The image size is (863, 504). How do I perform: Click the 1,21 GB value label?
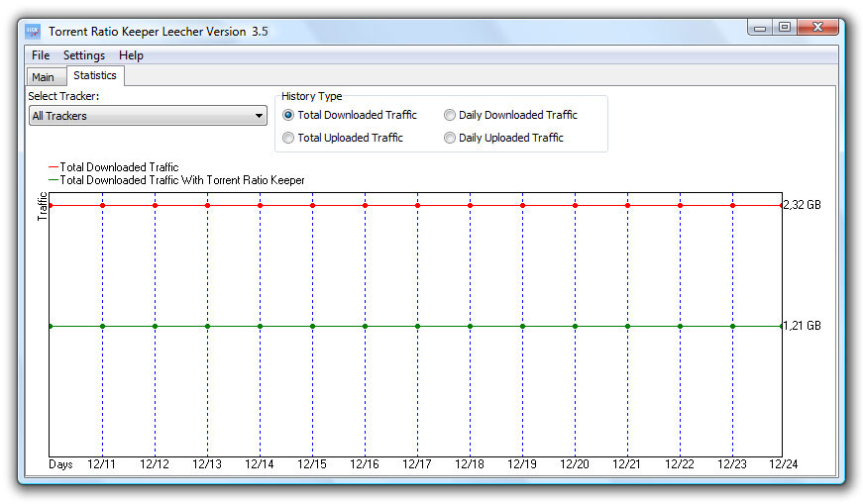coord(802,326)
